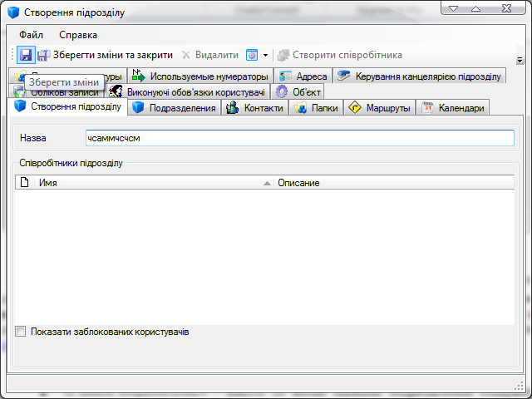Viewport: 532px width, 399px height.
Task: Switch to Используемые нумераторы tab
Action: 199,76
